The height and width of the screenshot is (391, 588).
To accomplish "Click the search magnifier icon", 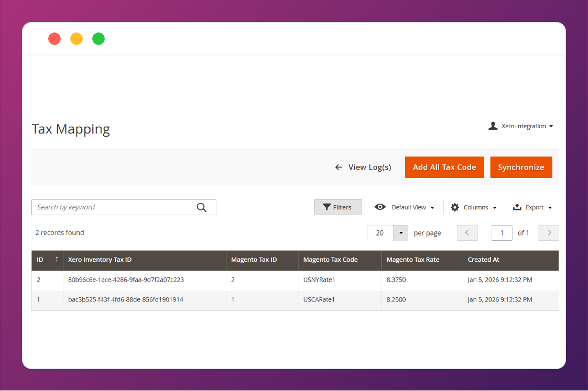I will pos(201,207).
